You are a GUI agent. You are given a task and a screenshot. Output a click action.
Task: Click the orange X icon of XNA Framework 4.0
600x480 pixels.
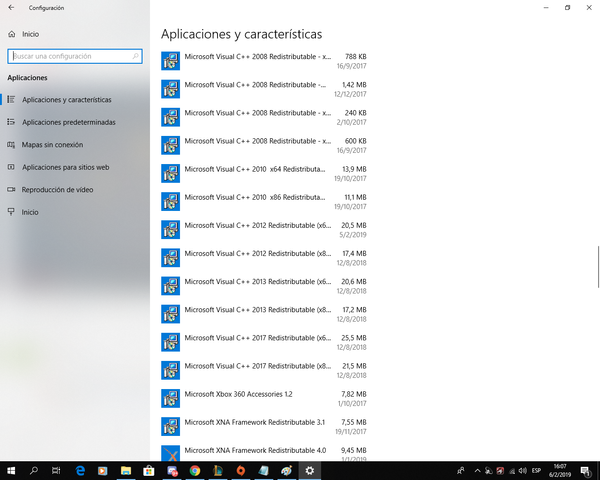tap(170, 453)
